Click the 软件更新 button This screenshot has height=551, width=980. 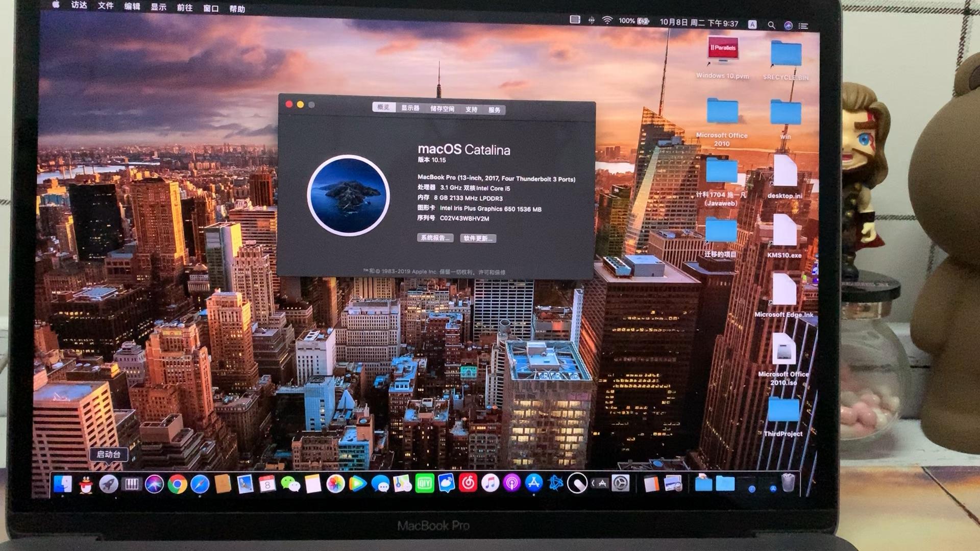(479, 238)
